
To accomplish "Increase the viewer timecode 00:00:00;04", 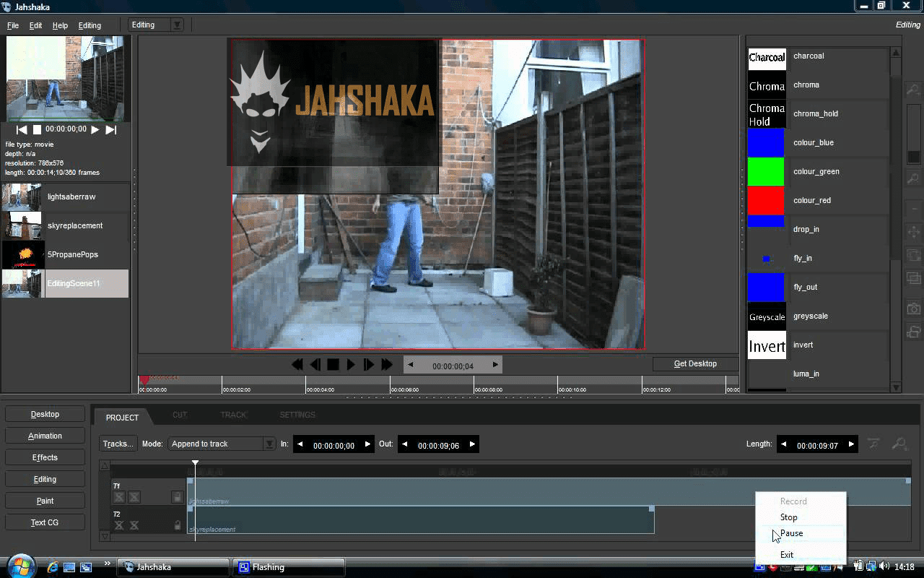I will pos(495,365).
